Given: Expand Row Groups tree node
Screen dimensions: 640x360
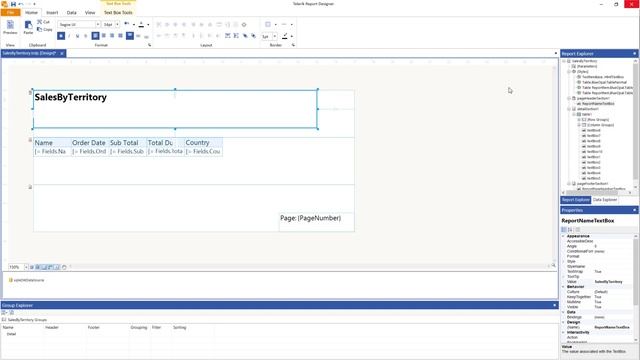Looking at the screenshot, I should 579,120.
